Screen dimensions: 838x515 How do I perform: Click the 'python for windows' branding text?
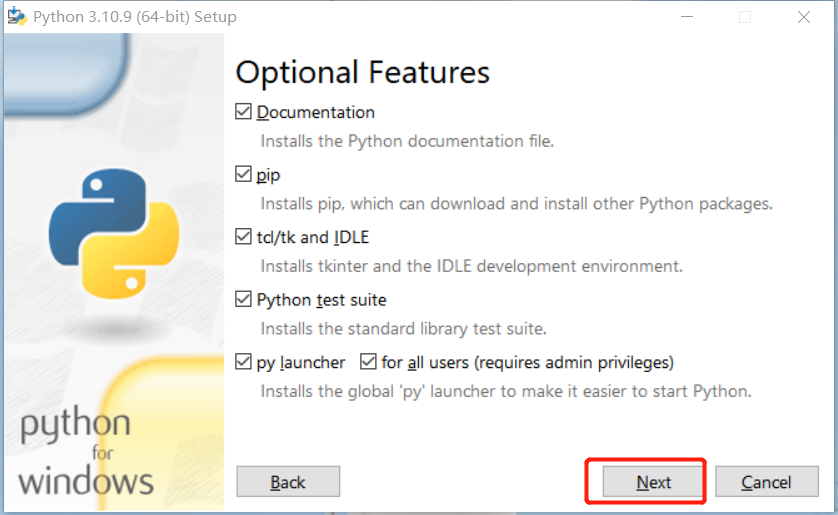click(x=86, y=451)
